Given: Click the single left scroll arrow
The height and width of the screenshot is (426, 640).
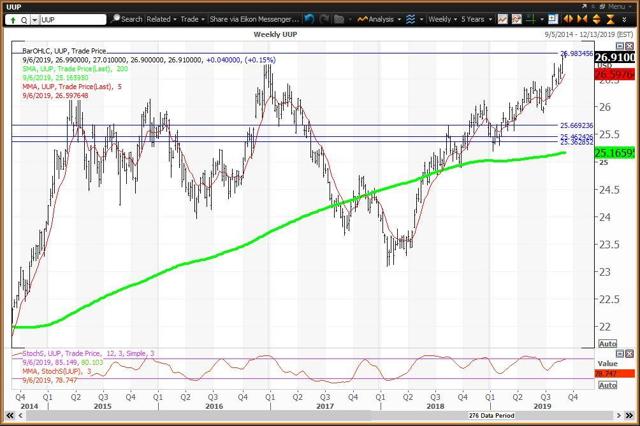Looking at the screenshot, I should 20,415.
